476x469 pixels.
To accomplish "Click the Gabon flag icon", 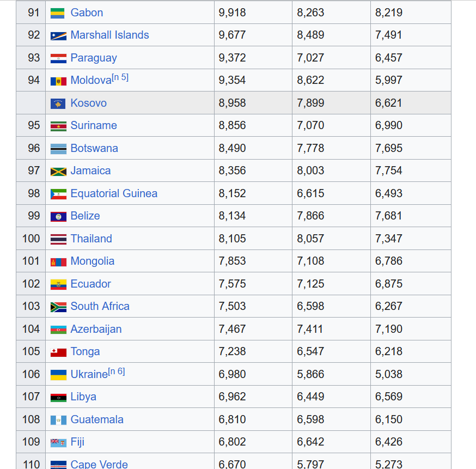I will coord(57,14).
